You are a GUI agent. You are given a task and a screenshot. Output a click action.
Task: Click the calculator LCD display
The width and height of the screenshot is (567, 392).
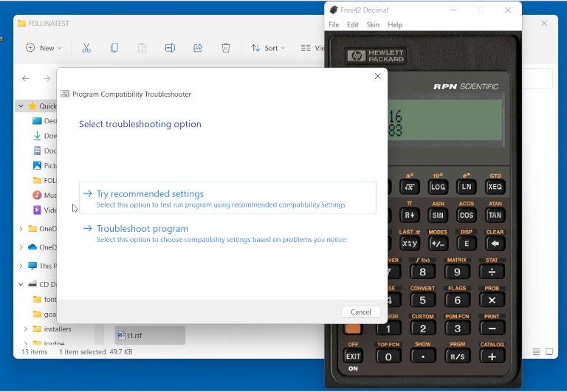[444, 120]
